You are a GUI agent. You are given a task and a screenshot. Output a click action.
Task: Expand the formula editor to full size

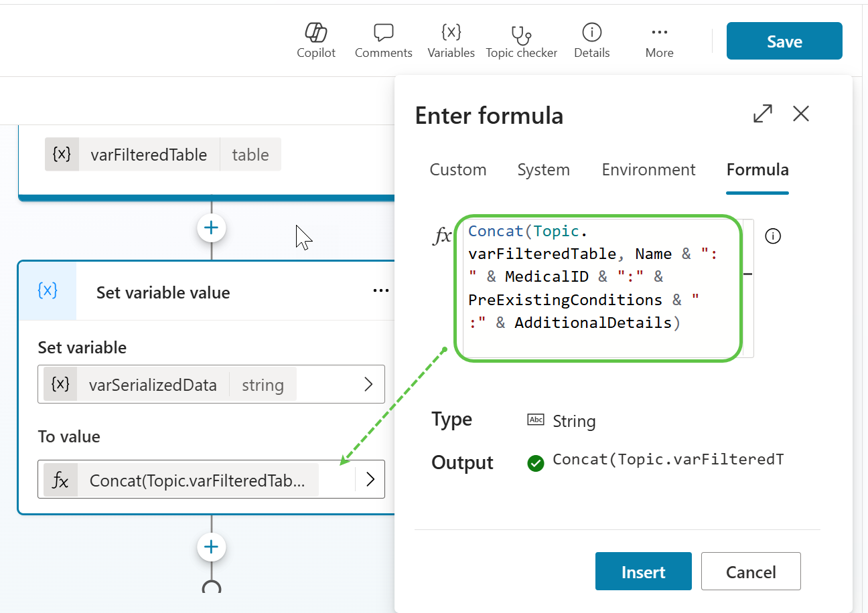click(763, 114)
